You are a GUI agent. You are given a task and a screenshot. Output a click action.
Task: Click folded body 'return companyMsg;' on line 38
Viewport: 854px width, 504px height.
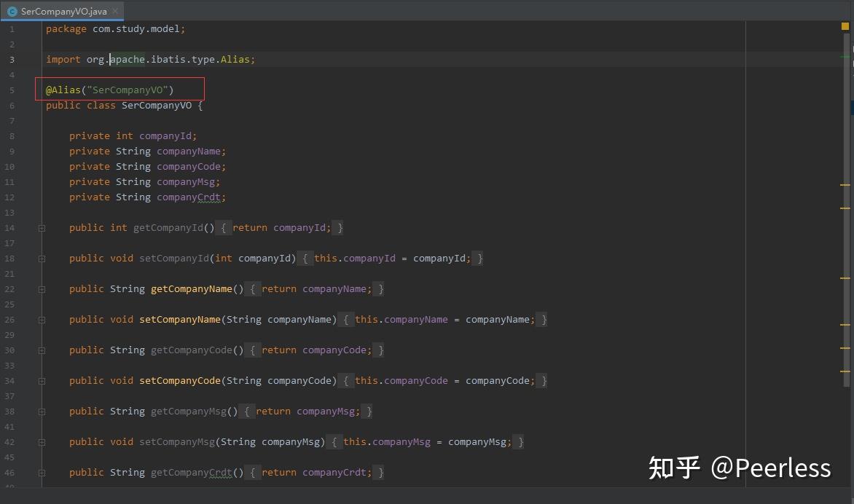pyautogui.click(x=307, y=411)
